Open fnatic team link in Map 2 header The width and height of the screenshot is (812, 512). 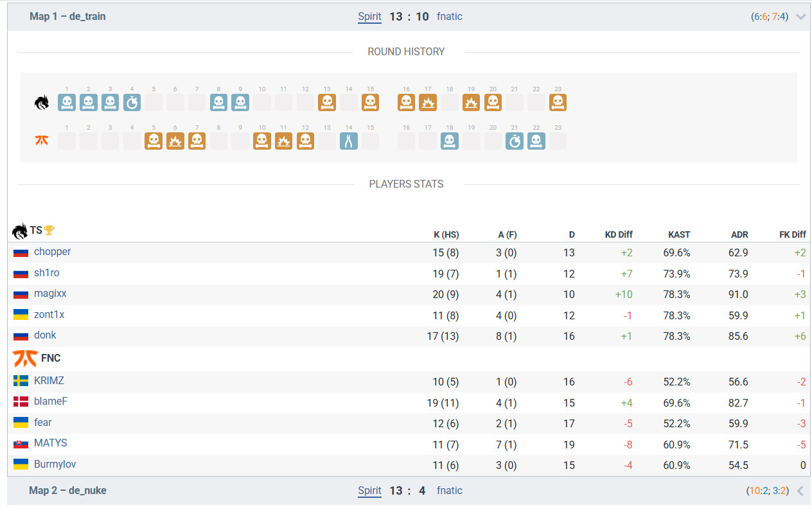(x=449, y=491)
